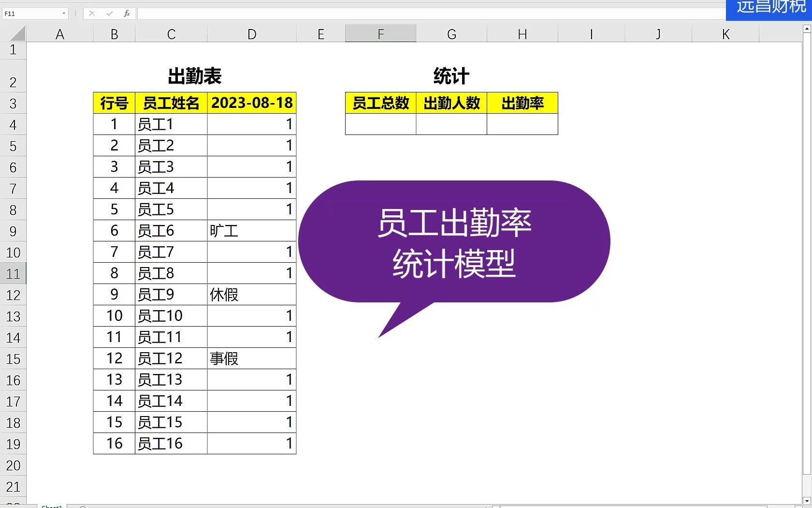Click the cell 员工6
The height and width of the screenshot is (508, 812).
[x=171, y=231]
